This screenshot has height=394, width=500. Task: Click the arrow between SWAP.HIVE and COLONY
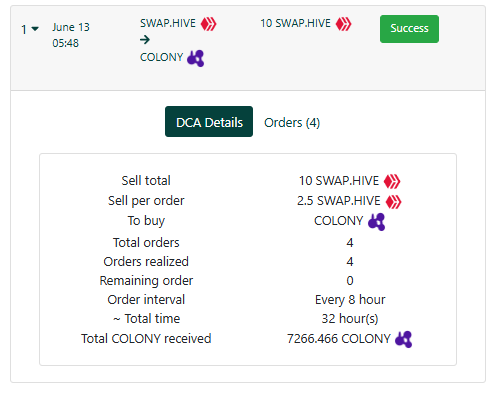[145, 40]
